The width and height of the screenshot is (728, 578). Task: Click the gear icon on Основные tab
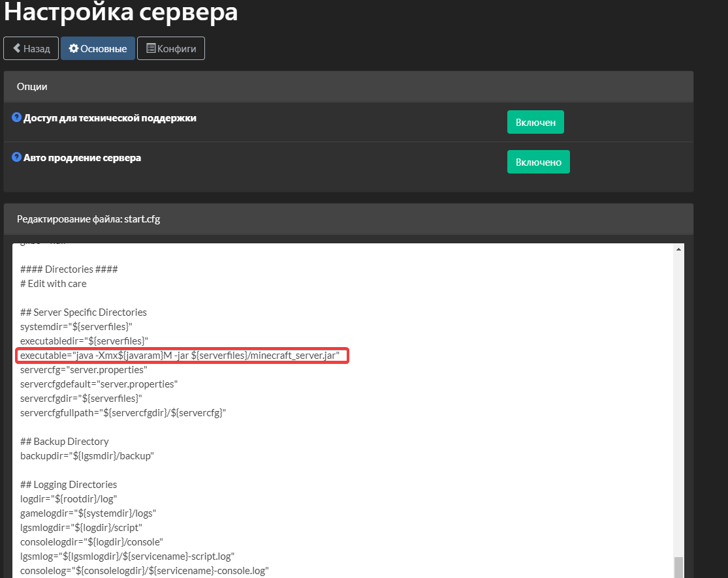(x=73, y=48)
